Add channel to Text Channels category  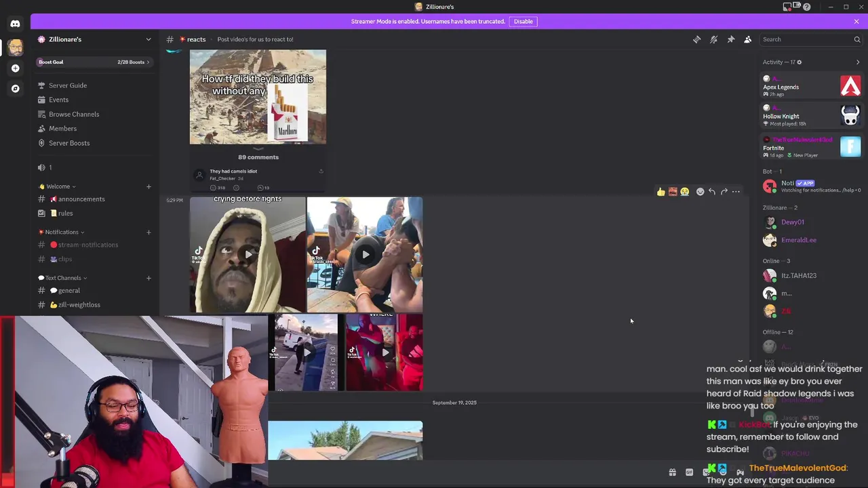149,278
